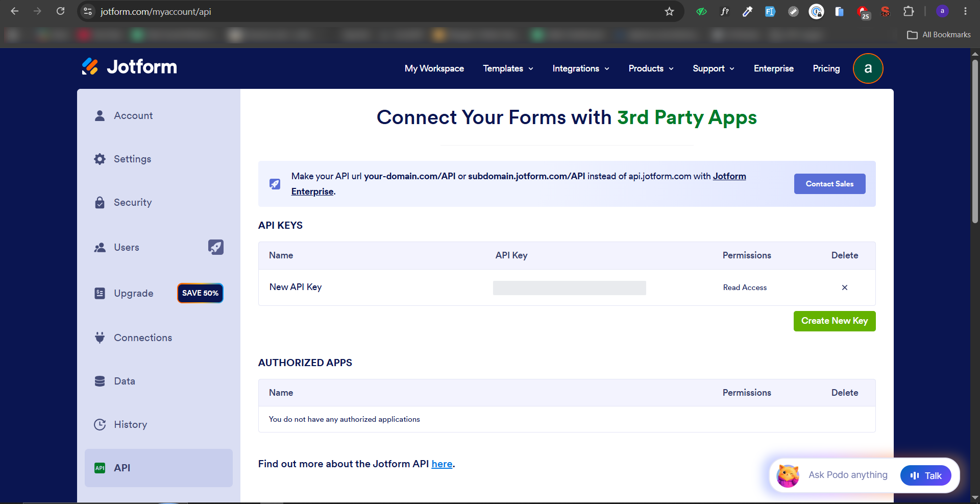Click Create New Key button
The width and height of the screenshot is (980, 504).
(835, 321)
